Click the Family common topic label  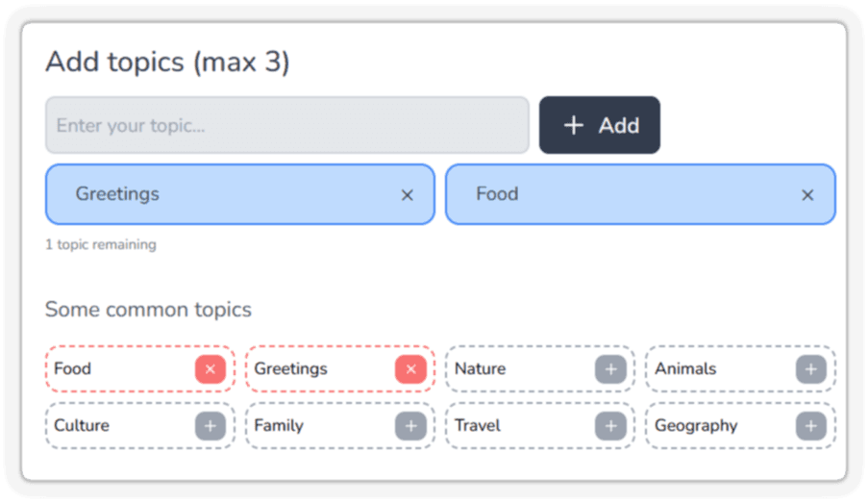click(279, 426)
